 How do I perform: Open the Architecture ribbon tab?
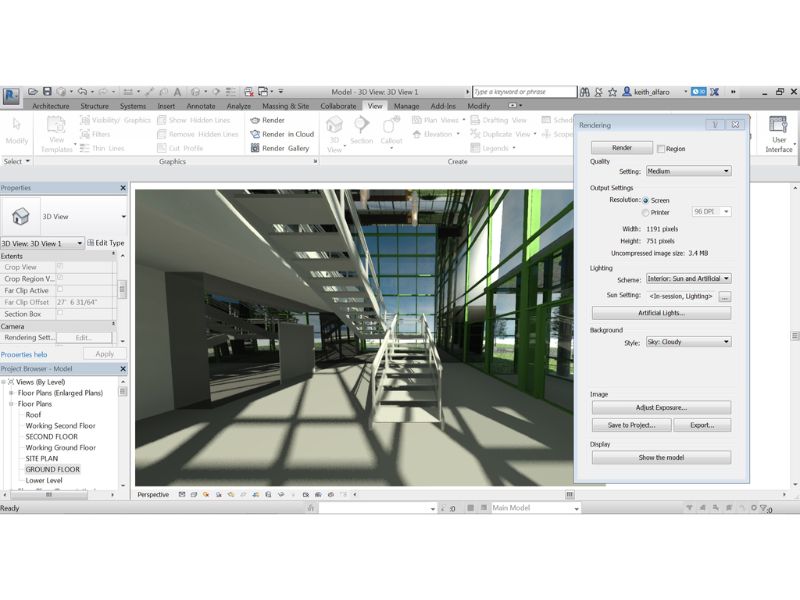(x=51, y=105)
